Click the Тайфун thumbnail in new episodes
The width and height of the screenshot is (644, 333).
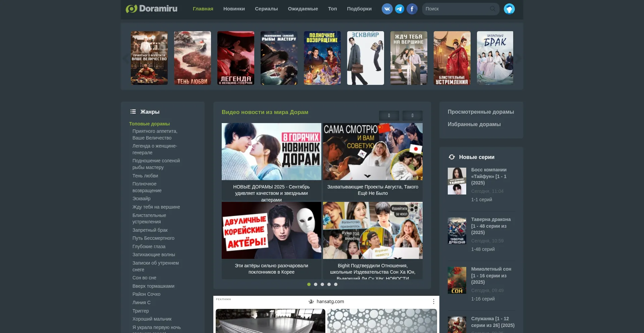click(457, 181)
